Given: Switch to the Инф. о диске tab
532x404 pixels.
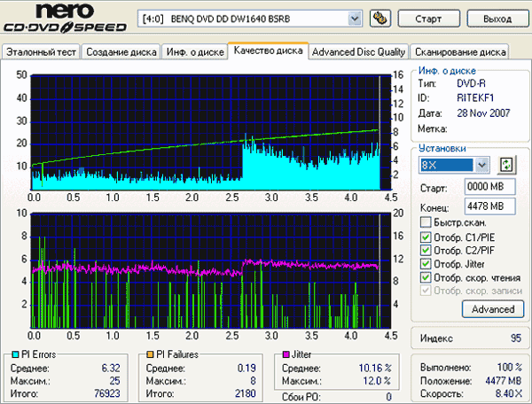Looking at the screenshot, I should coord(195,52).
